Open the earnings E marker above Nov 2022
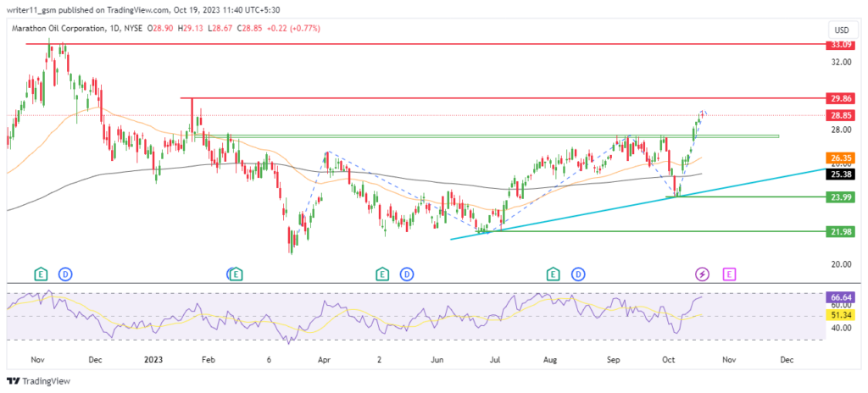 (x=41, y=273)
